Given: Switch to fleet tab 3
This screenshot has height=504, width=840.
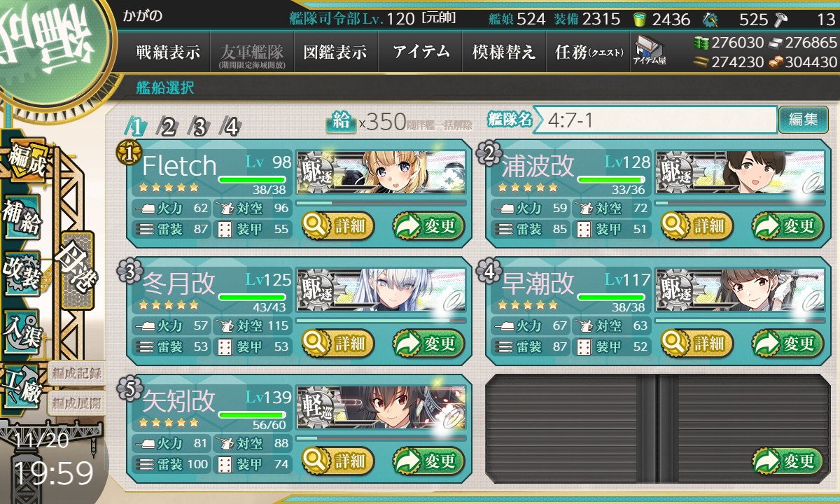Looking at the screenshot, I should point(199,127).
